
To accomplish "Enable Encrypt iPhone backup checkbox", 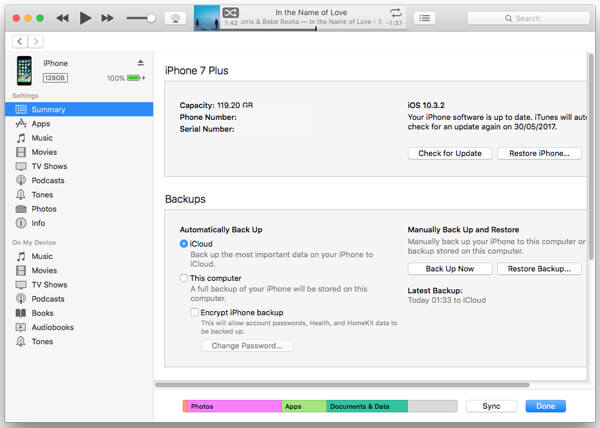I will 194,312.
